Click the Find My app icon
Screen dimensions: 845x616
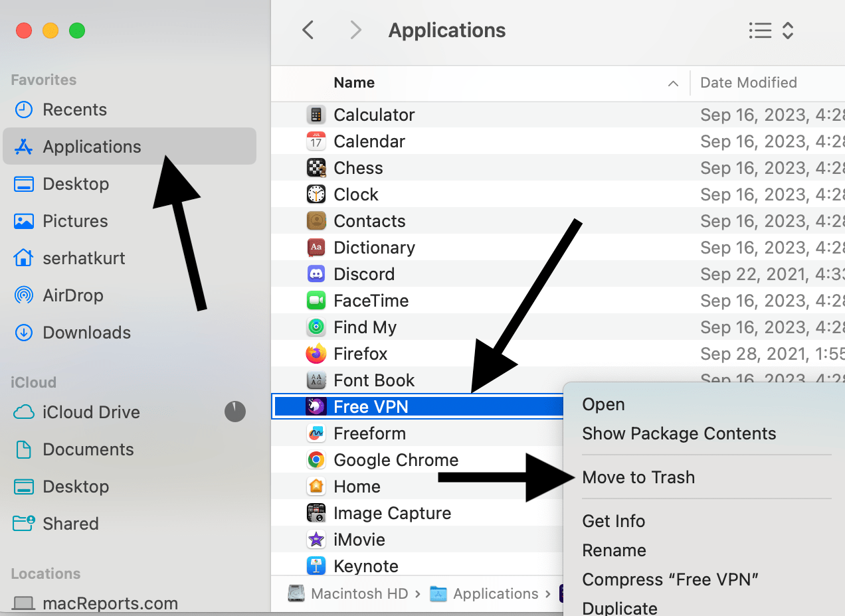316,327
